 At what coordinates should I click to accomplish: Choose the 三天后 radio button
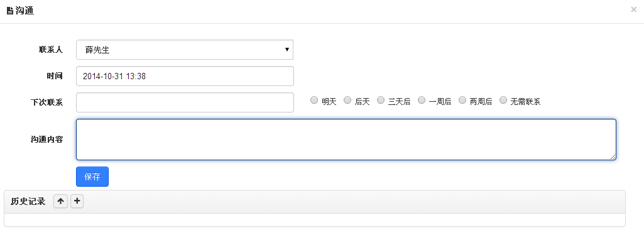click(x=381, y=100)
